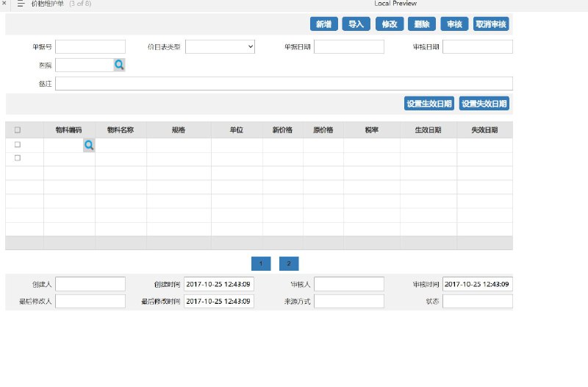Click the 设置生效日期 button
This screenshot has width=588, height=387.
tap(429, 104)
